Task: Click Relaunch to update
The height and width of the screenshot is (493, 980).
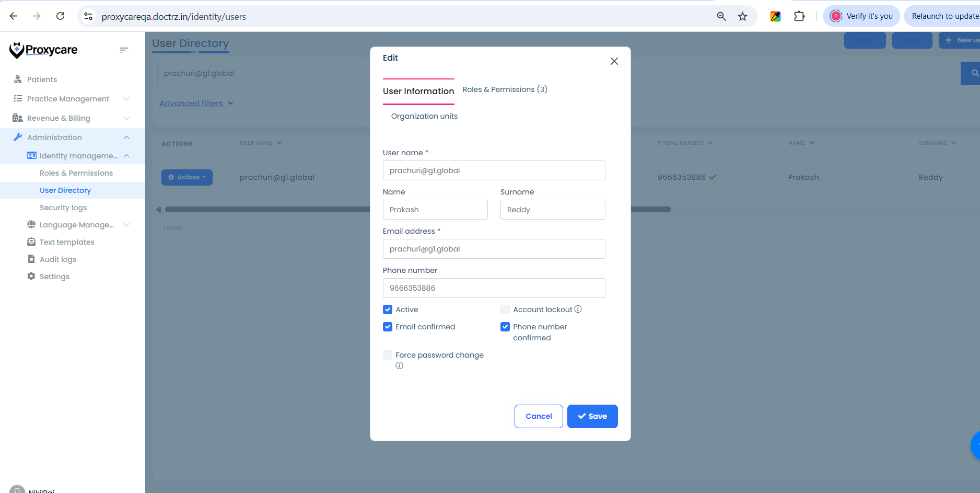Action: pos(942,16)
